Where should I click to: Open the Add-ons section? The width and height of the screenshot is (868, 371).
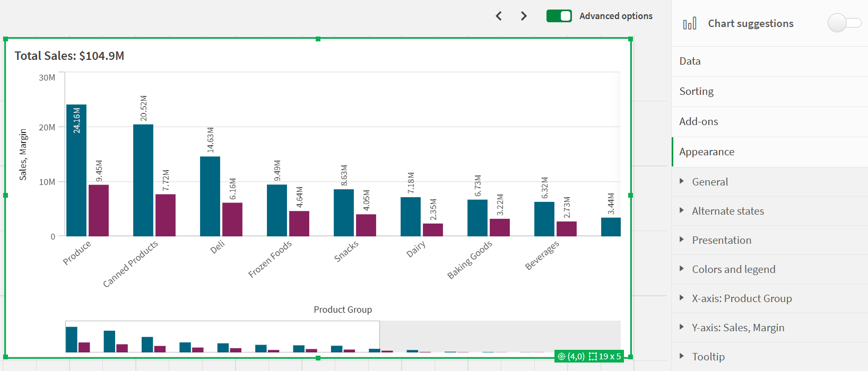[698, 121]
